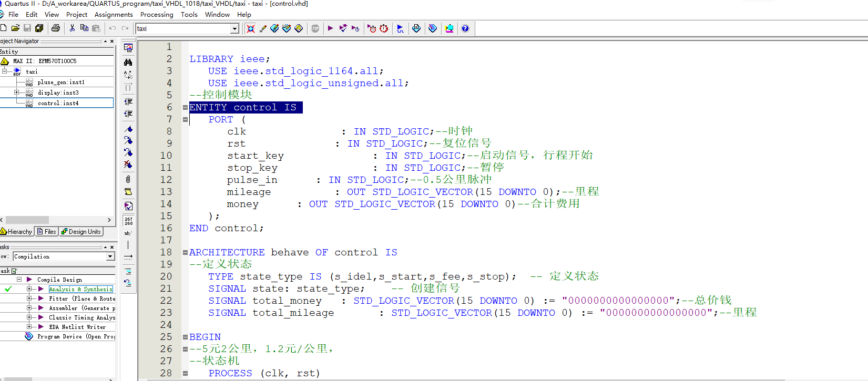
Task: Toggle bookmark with the blue flag icon
Action: (x=128, y=129)
